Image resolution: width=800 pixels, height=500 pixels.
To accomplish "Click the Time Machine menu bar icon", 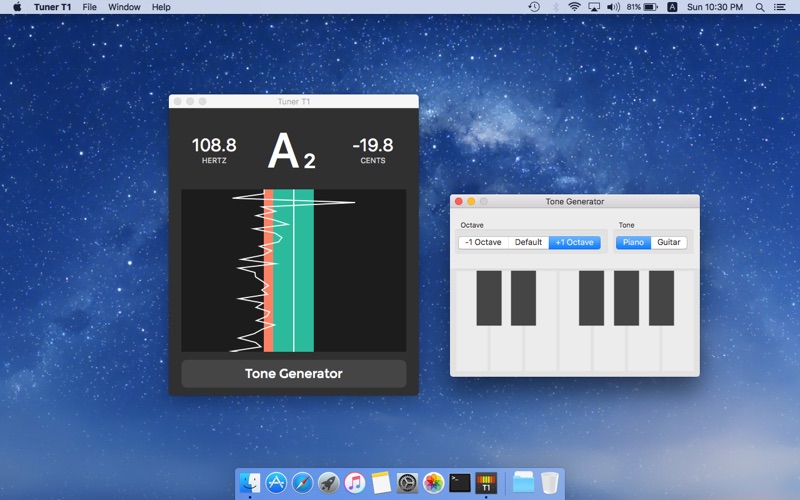I will coord(534,7).
